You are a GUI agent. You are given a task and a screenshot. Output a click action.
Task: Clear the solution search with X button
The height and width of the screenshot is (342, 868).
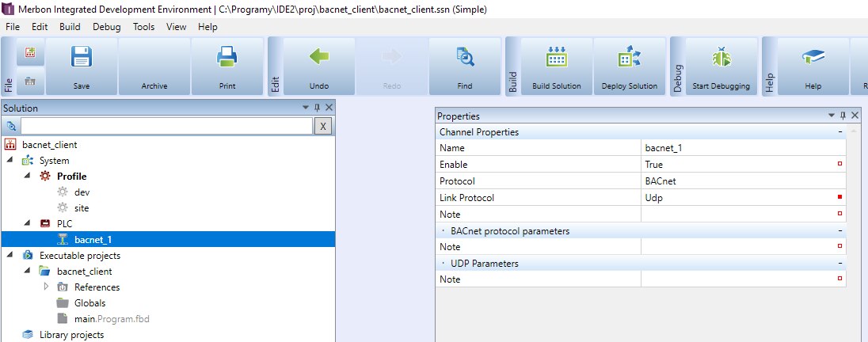pyautogui.click(x=323, y=127)
